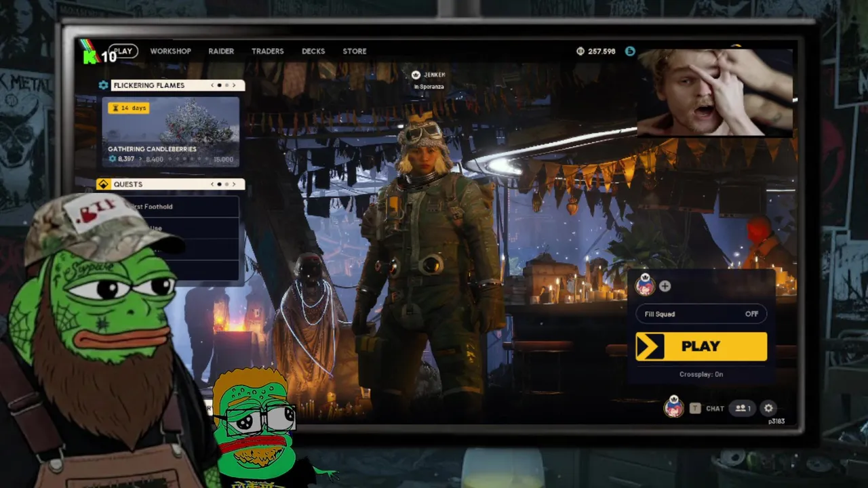868x488 pixels.
Task: Open the Gathering Candleberries event card
Action: pos(170,131)
